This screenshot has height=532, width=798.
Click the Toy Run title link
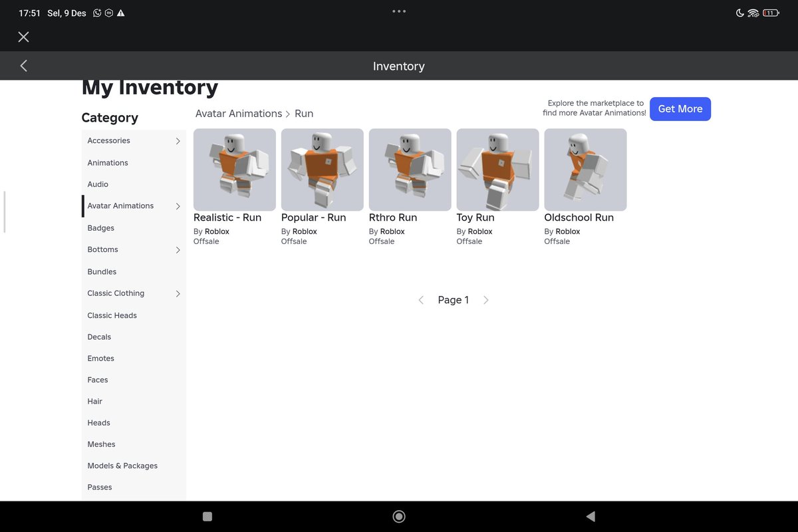pyautogui.click(x=475, y=217)
